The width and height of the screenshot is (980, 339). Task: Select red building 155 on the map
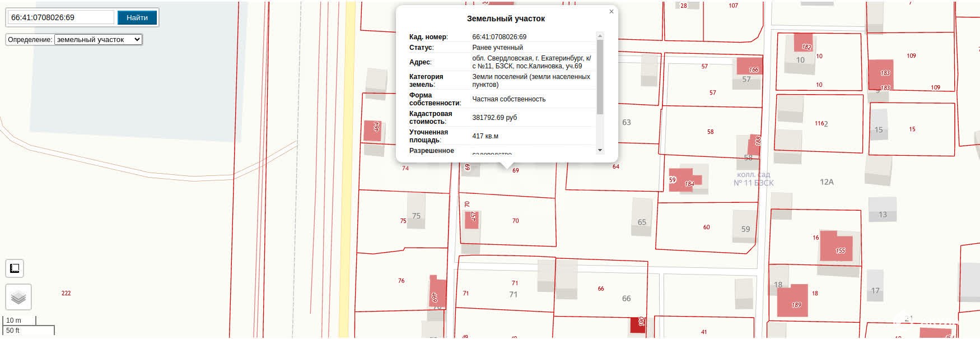click(x=837, y=246)
